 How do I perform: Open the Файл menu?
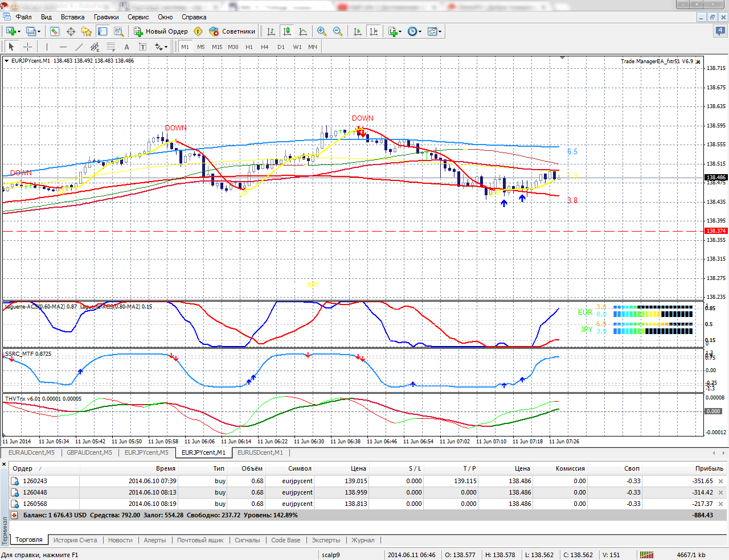[x=24, y=17]
